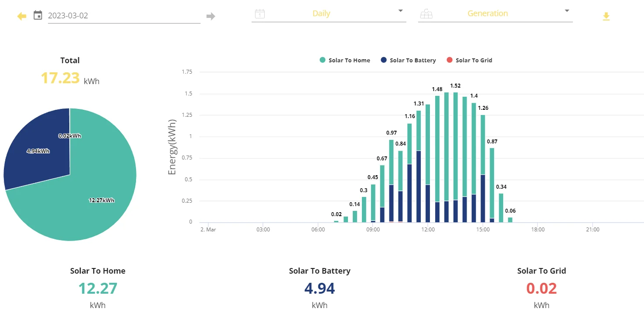Advance to next day with right arrow
This screenshot has height=312, width=644.
click(x=211, y=16)
